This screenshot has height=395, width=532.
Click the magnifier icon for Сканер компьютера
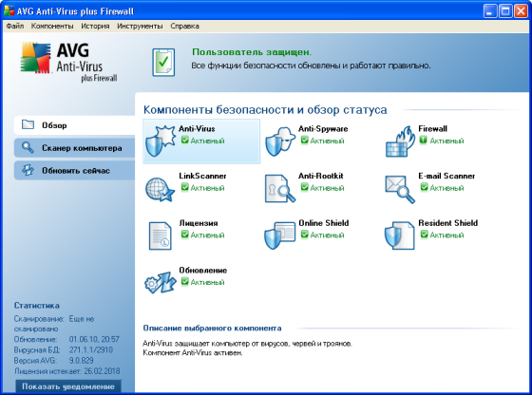click(28, 147)
